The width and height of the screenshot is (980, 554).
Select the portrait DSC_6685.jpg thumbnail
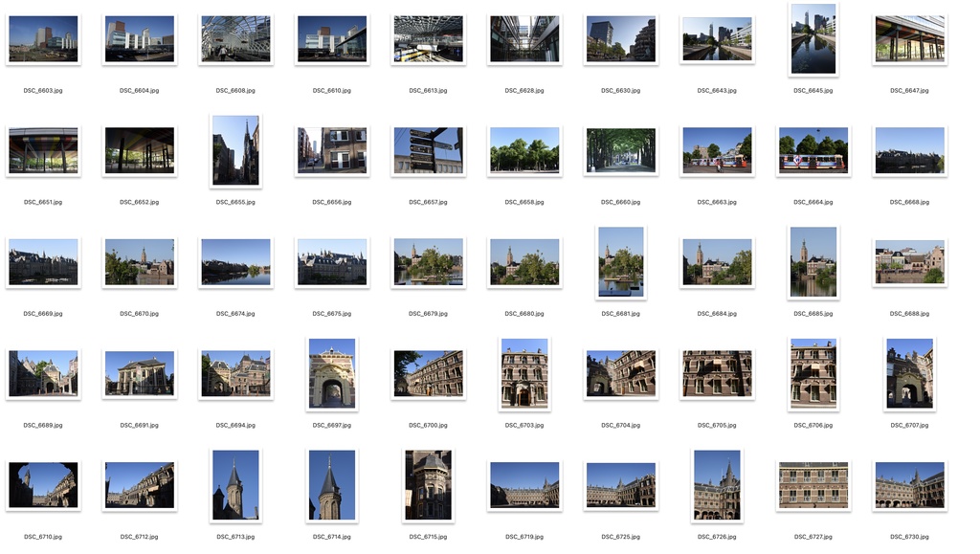813,262
